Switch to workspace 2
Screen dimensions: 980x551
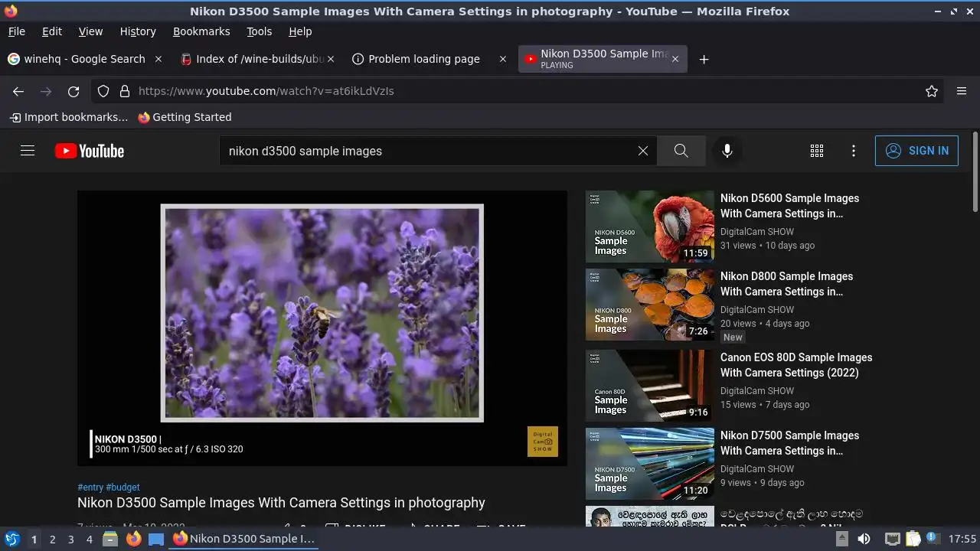52,540
